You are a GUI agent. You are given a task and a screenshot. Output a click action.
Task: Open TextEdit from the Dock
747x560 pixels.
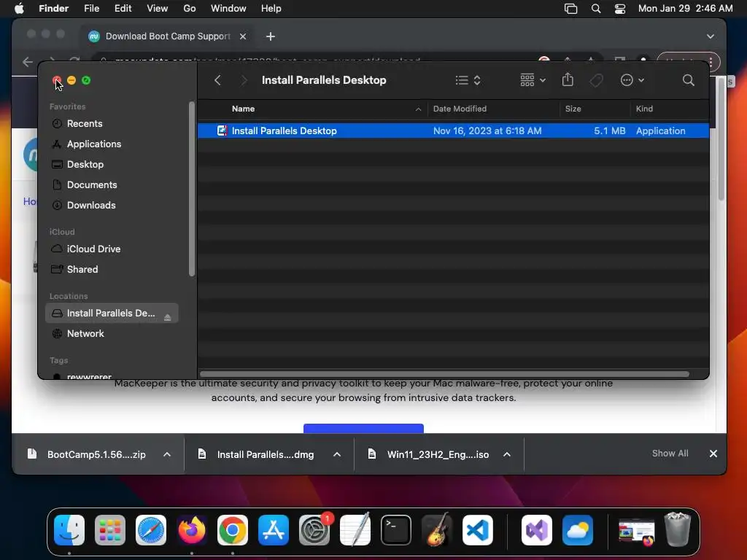tap(355, 530)
